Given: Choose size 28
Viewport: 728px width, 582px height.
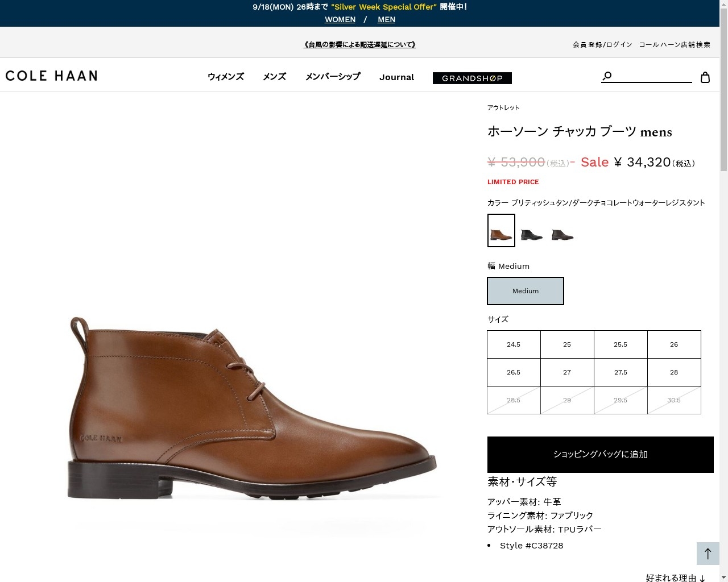Looking at the screenshot, I should tap(674, 372).
